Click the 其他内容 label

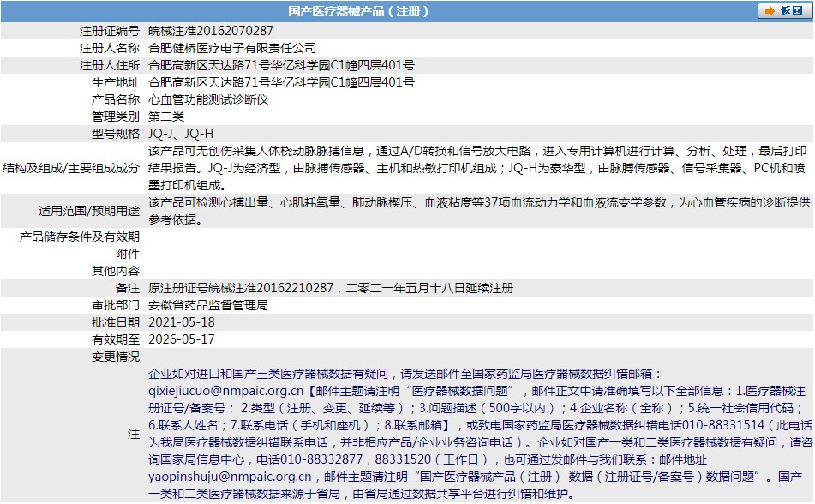click(x=116, y=271)
